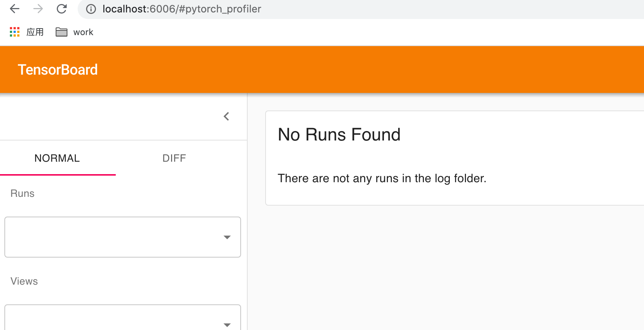Click the Views dropdown arrow
Image resolution: width=644 pixels, height=330 pixels.
227,325
